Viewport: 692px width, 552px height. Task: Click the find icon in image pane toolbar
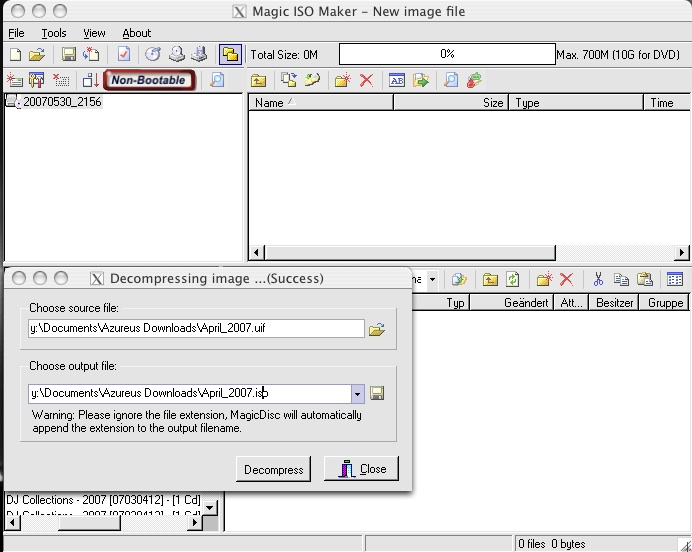[x=451, y=80]
